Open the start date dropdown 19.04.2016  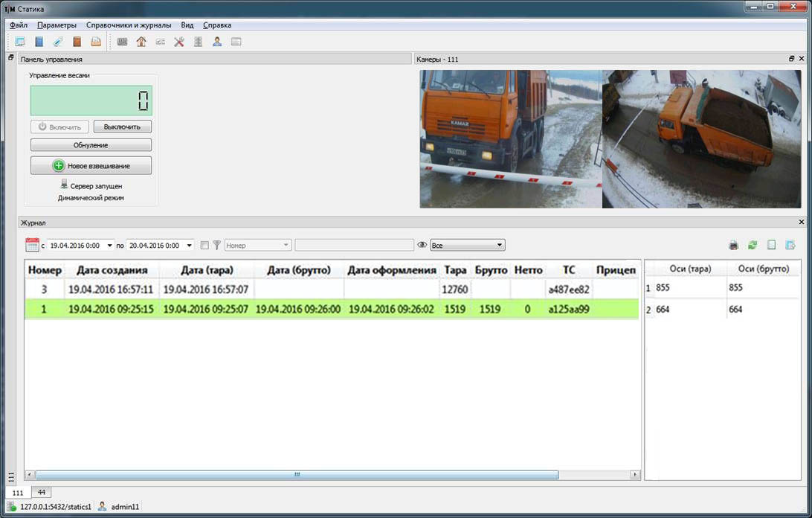tap(110, 245)
